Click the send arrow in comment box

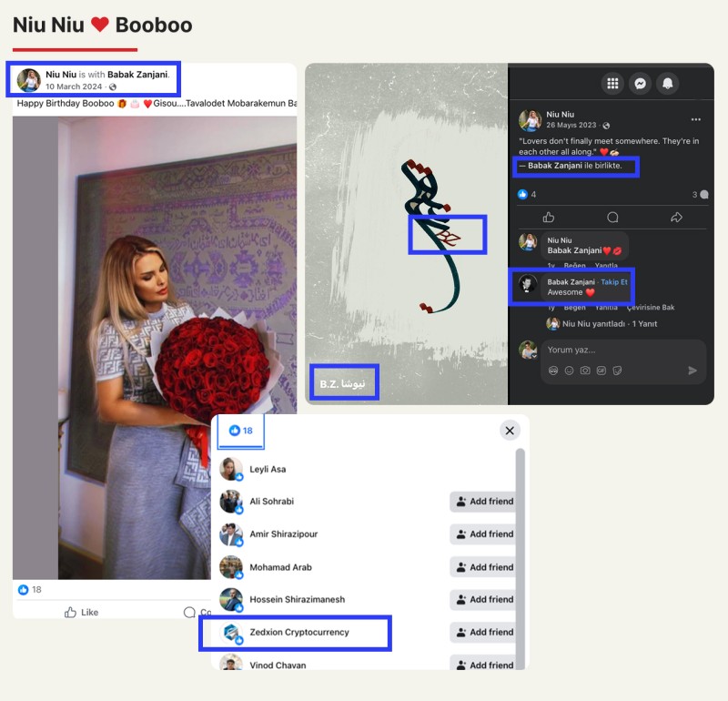click(693, 371)
